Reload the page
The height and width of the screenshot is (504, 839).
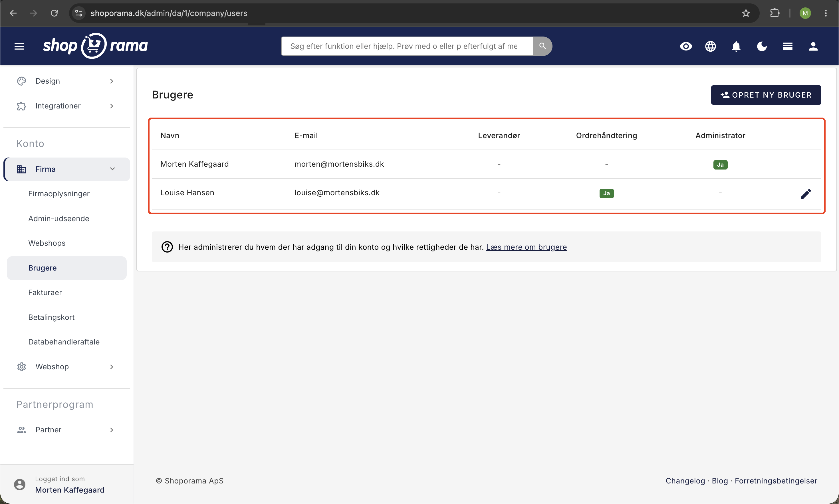click(54, 13)
